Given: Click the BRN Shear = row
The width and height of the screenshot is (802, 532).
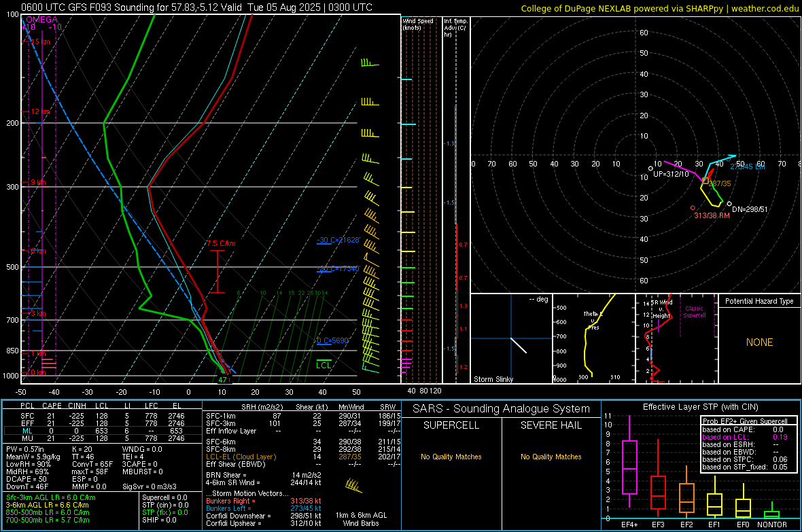Looking at the screenshot, I should [x=264, y=475].
